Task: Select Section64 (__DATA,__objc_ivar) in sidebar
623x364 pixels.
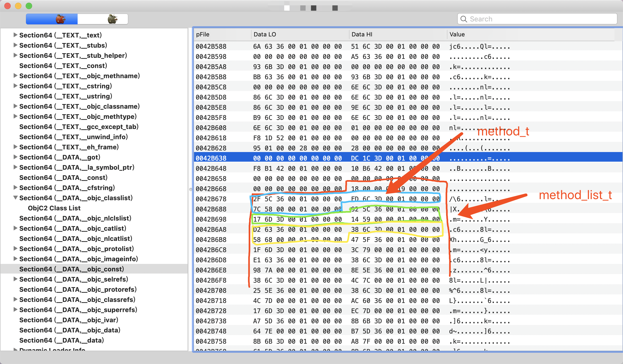Action: pos(69,320)
